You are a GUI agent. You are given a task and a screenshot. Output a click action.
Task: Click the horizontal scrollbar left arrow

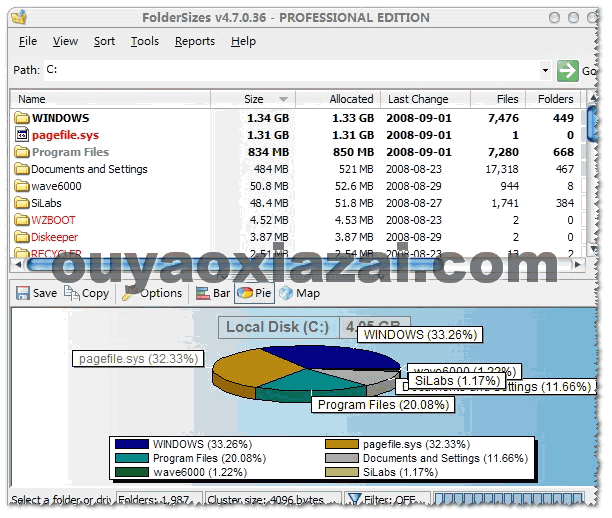tap(18, 265)
